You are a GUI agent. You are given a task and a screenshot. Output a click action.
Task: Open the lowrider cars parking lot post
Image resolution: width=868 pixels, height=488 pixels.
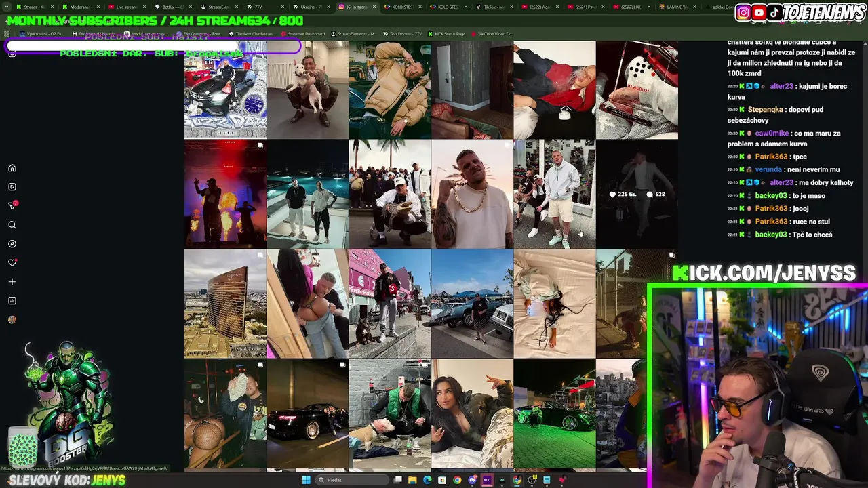472,304
